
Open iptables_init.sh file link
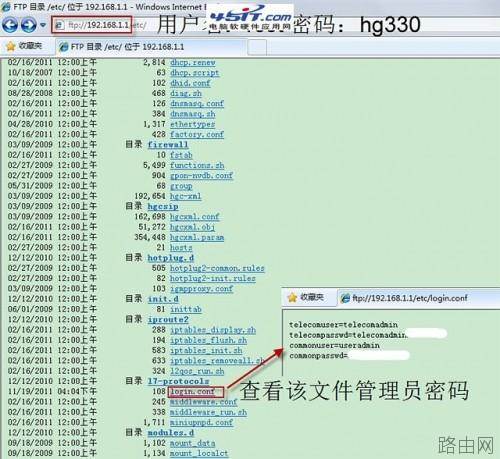point(206,351)
